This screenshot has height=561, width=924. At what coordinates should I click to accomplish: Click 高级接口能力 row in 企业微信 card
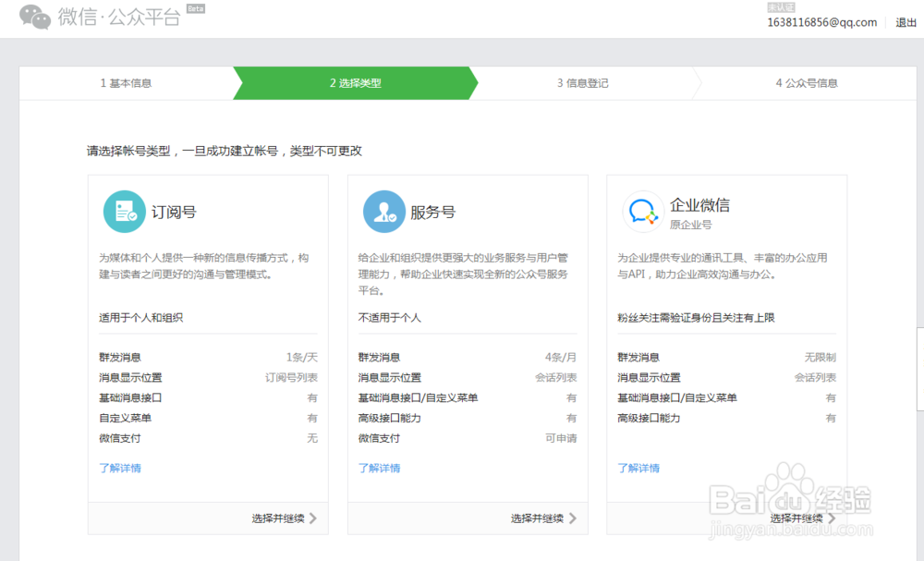(x=726, y=418)
